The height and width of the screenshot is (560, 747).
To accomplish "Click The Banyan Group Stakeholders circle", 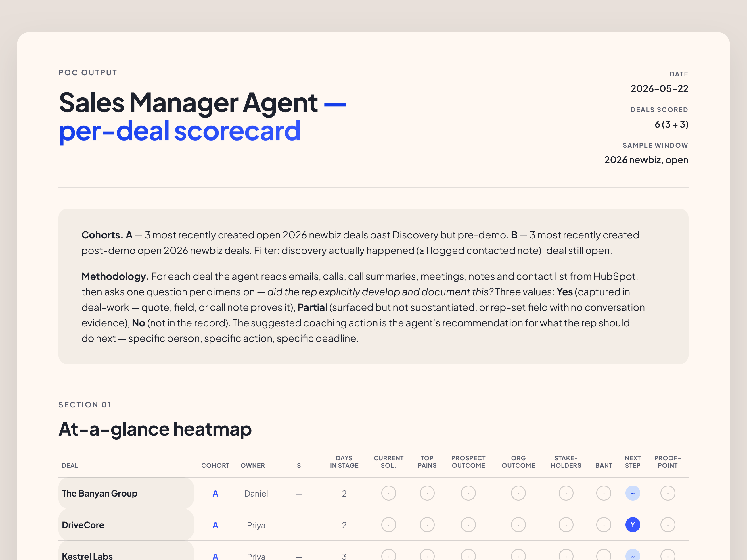I will pos(566,493).
